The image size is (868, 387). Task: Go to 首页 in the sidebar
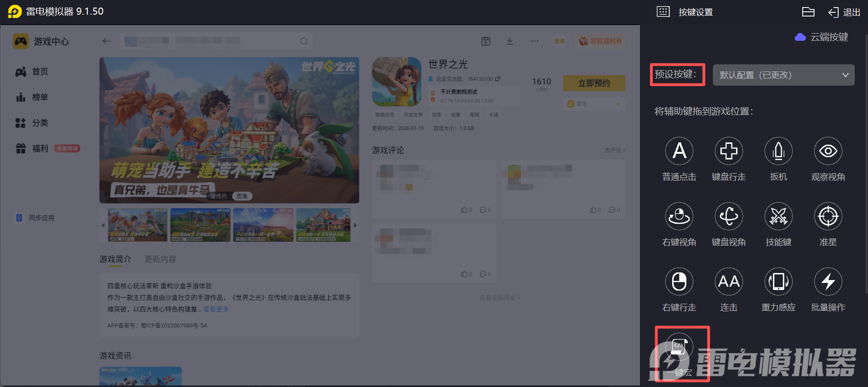32,71
